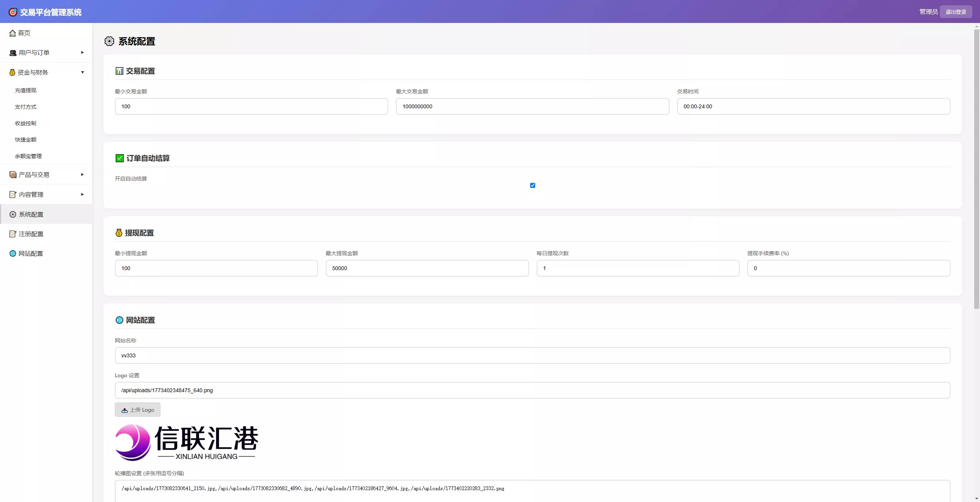The width and height of the screenshot is (980, 502).
Task: Click the 信联汇港 logo preview image
Action: pyautogui.click(x=187, y=442)
